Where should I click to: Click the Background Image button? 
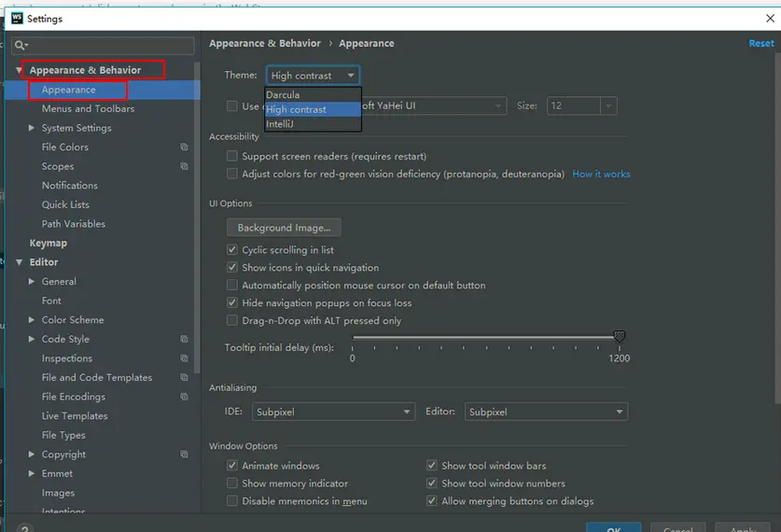[x=284, y=228]
